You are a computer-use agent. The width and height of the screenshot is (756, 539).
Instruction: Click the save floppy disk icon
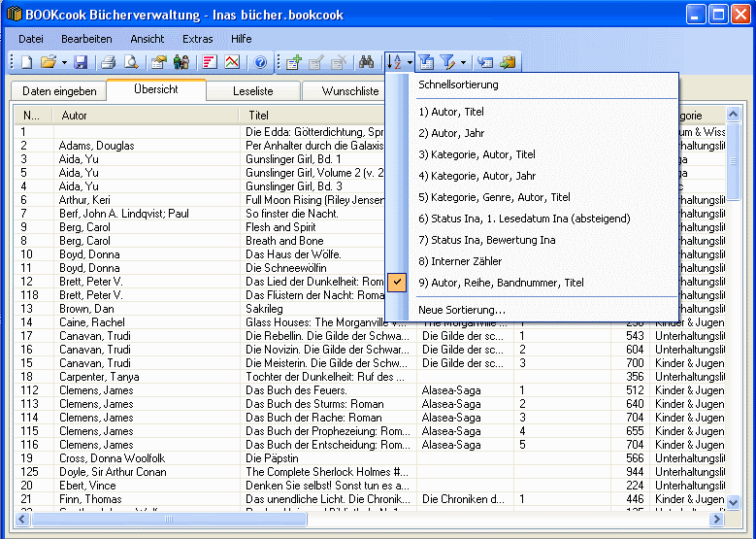[x=81, y=63]
